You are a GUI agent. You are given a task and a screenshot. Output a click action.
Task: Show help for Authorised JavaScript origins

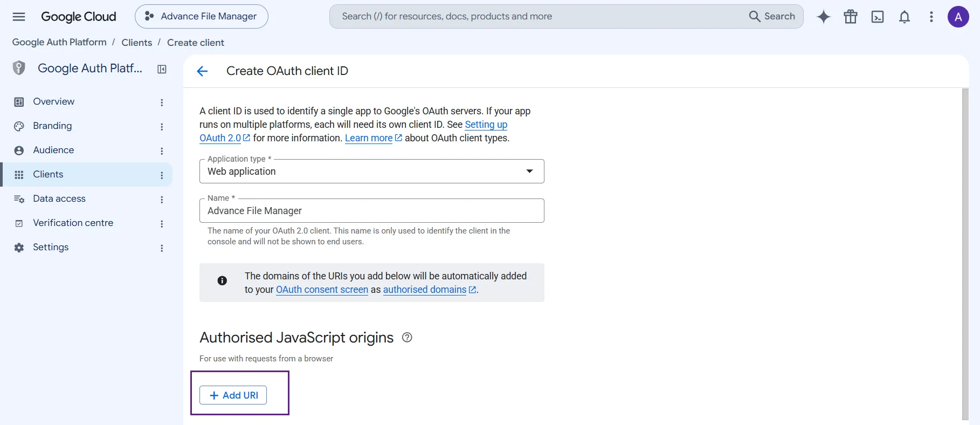click(x=407, y=338)
